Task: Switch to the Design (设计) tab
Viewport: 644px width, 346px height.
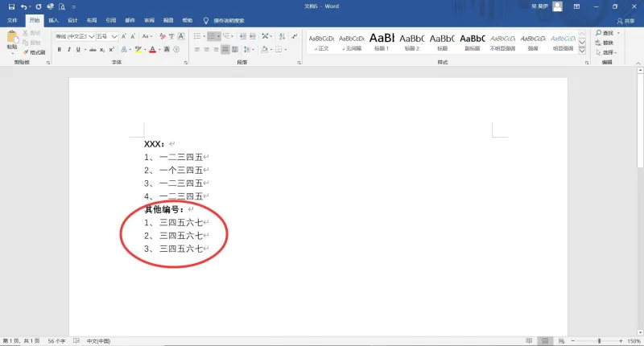Action: pos(72,21)
